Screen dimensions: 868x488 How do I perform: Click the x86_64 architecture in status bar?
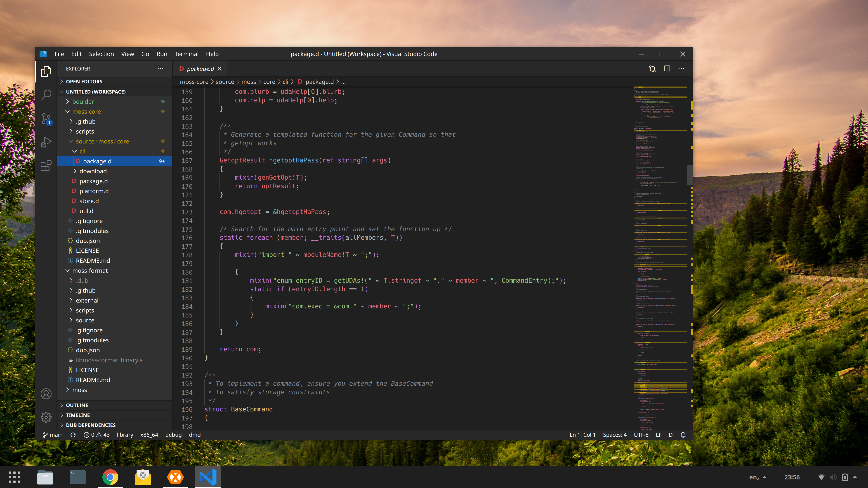coord(149,435)
